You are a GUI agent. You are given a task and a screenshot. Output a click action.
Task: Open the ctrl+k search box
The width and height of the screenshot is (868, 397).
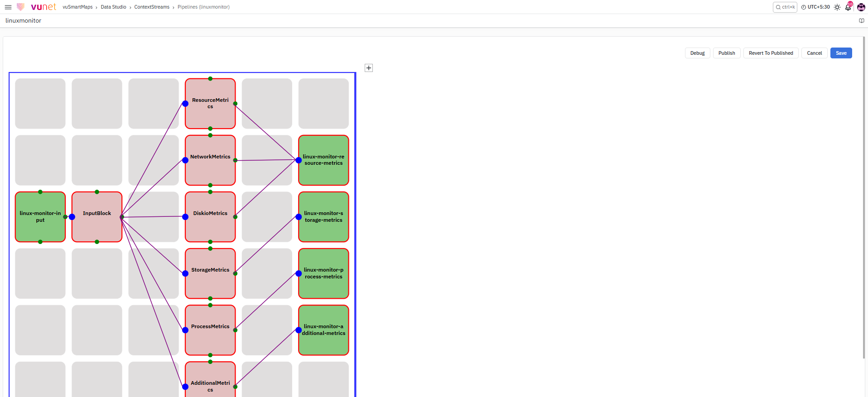pos(785,7)
